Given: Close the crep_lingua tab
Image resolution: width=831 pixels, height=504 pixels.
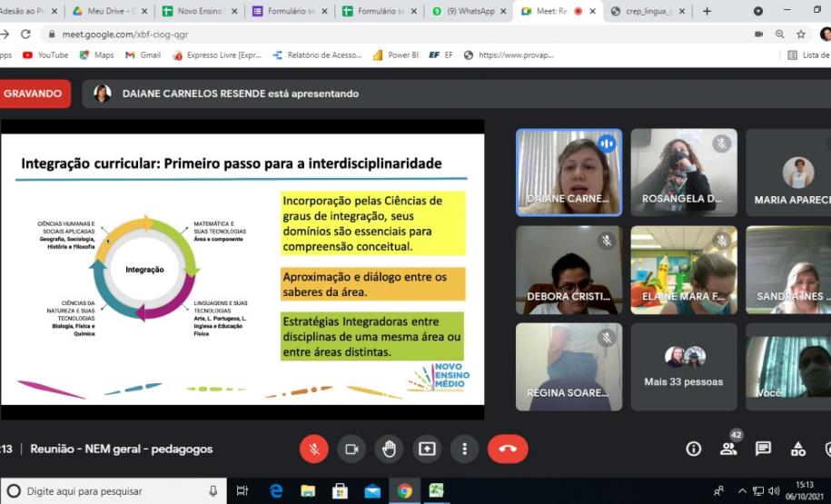Looking at the screenshot, I should tap(682, 11).
